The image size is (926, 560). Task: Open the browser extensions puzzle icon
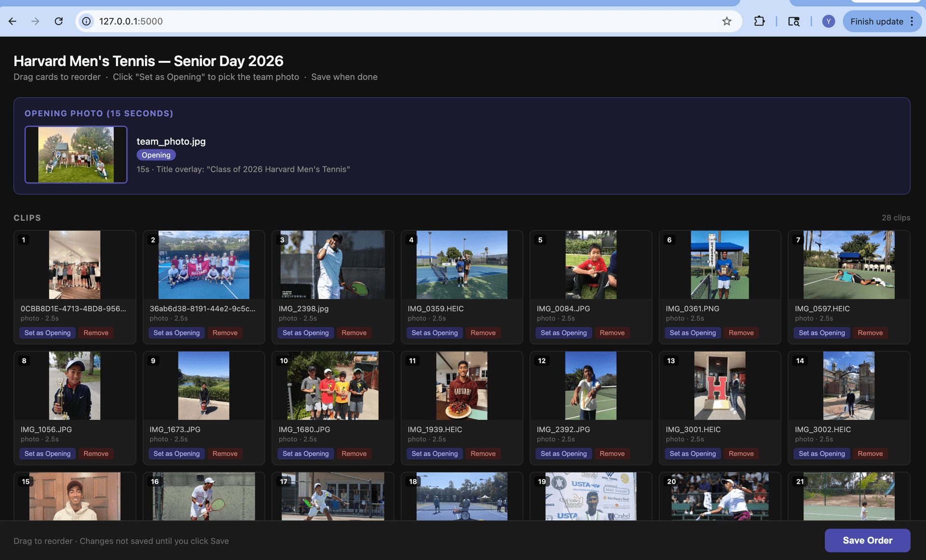click(759, 21)
